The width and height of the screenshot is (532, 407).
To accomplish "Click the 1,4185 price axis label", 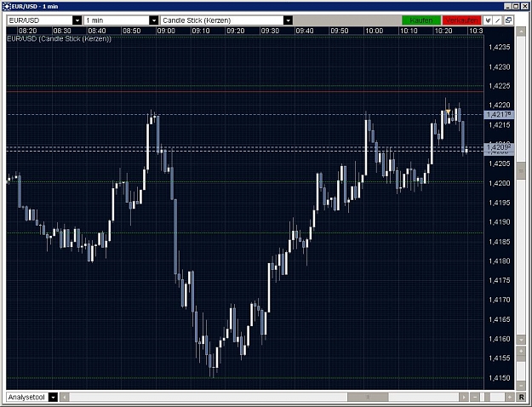I will click(x=500, y=242).
